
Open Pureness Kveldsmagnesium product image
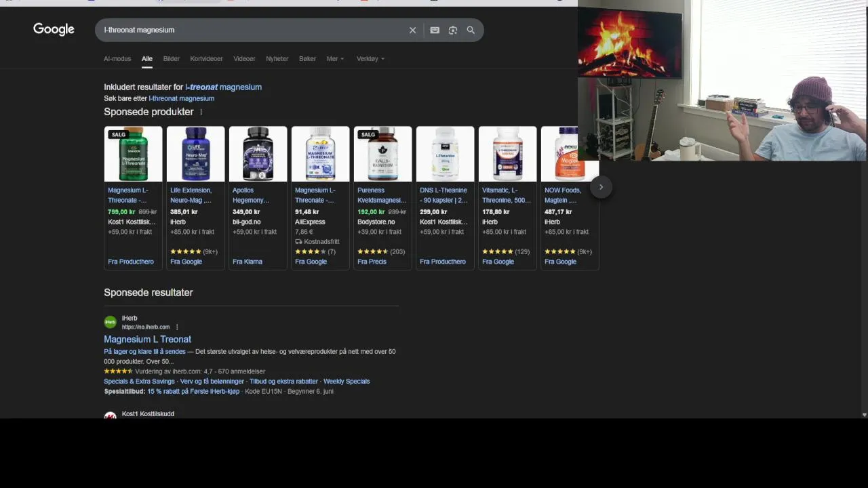tap(382, 154)
